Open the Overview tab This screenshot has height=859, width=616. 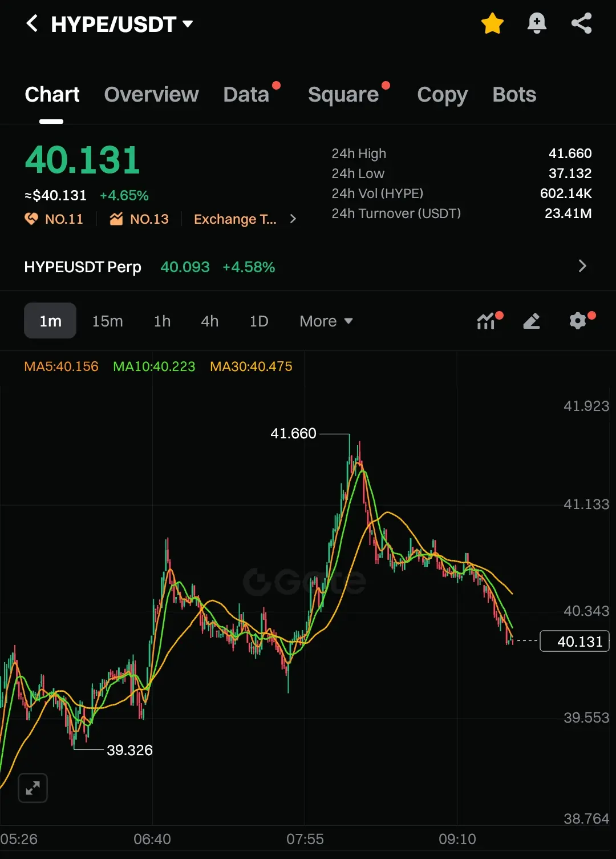click(151, 95)
